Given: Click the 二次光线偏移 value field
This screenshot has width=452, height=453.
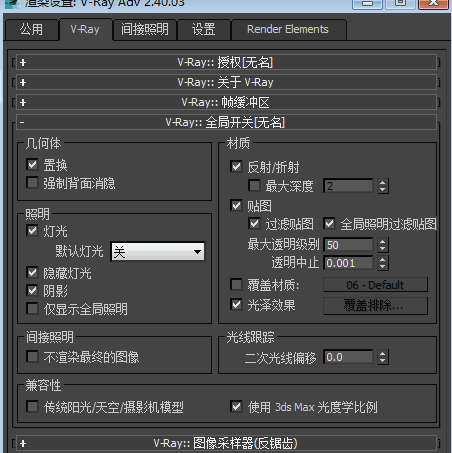Looking at the screenshot, I should [x=348, y=357].
